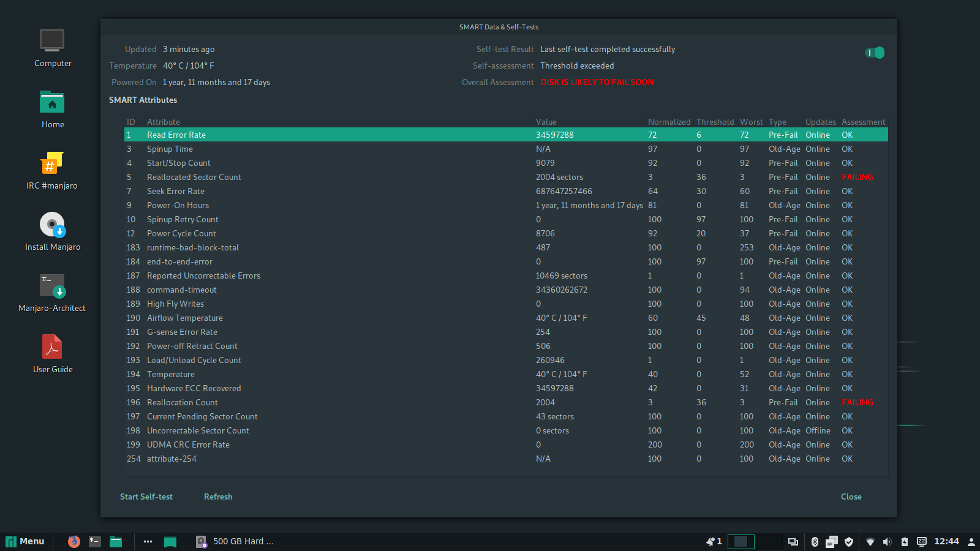Click the Threshold column header
This screenshot has width=980, height=551.
tap(715, 122)
